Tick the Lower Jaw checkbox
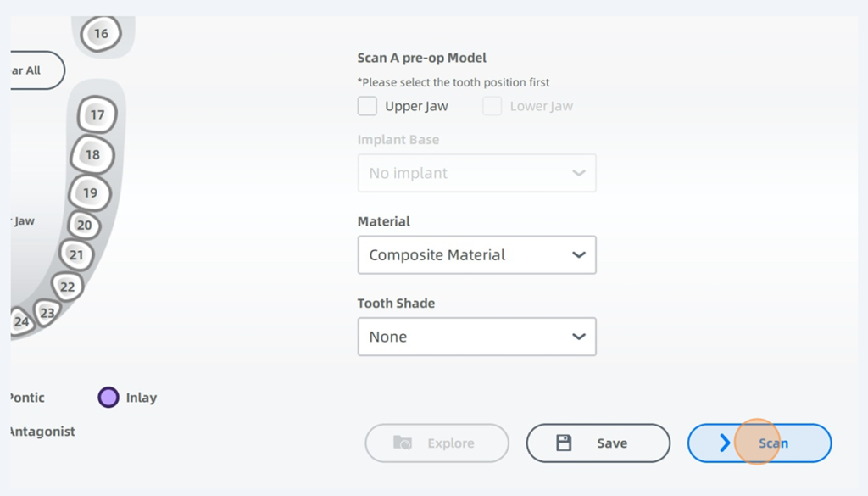 tap(492, 106)
